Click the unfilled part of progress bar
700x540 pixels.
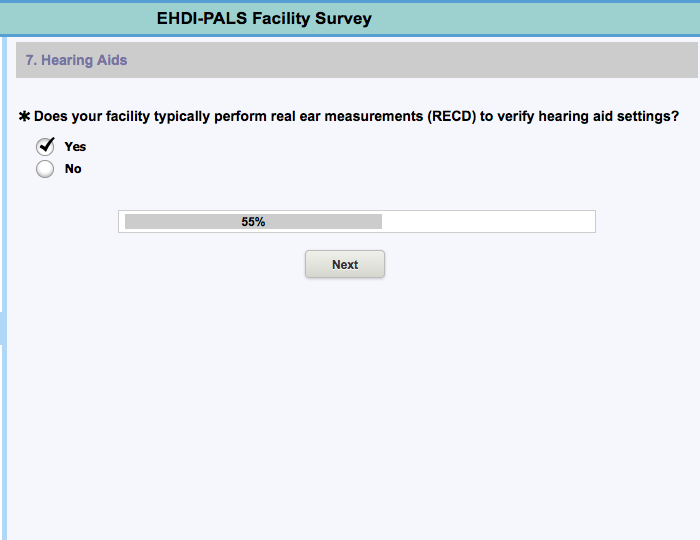[488, 222]
